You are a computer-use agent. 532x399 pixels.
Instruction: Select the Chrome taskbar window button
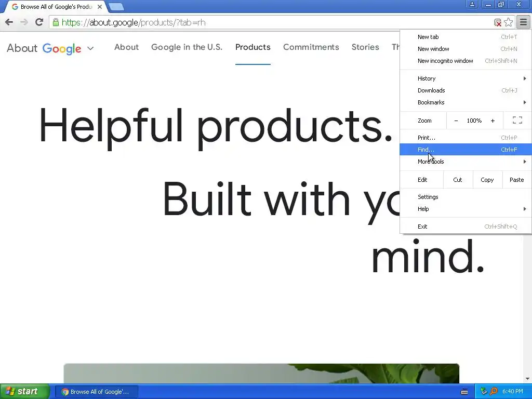coord(96,392)
